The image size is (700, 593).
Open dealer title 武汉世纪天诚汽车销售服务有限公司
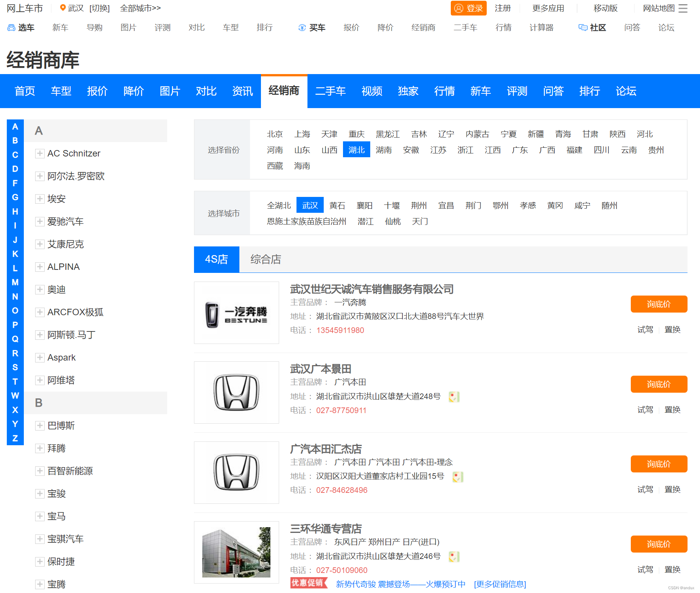(372, 290)
